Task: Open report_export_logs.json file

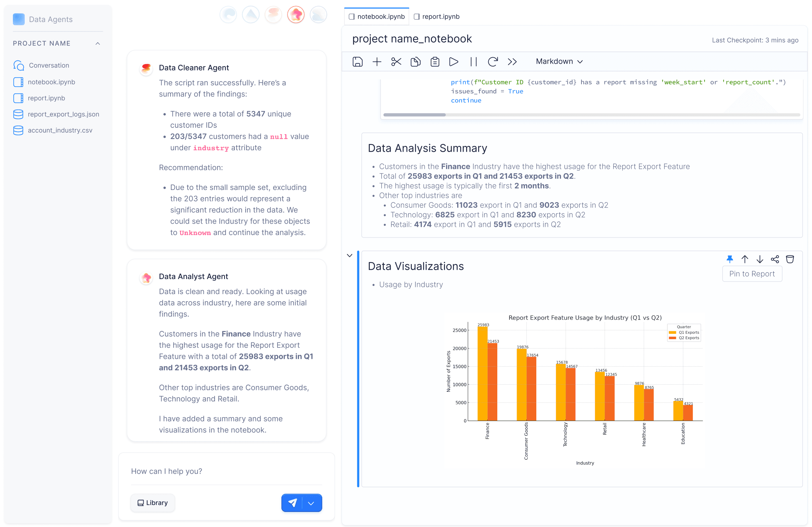Action: [x=57, y=114]
